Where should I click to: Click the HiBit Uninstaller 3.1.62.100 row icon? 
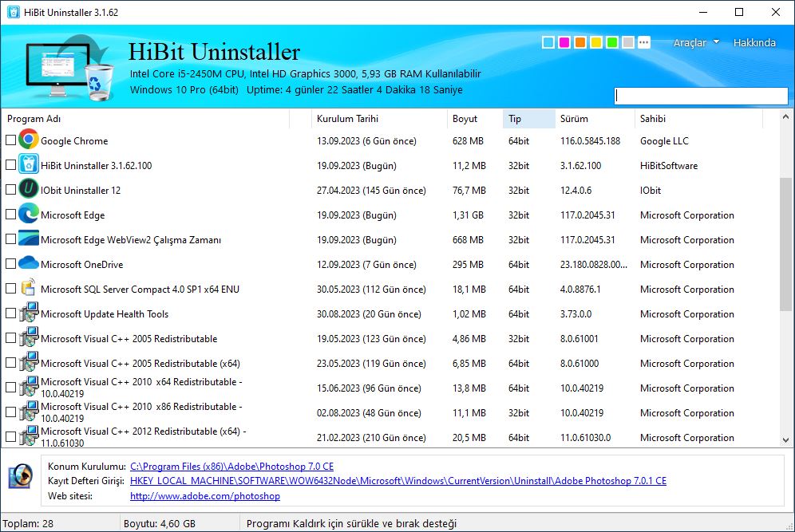(x=29, y=164)
